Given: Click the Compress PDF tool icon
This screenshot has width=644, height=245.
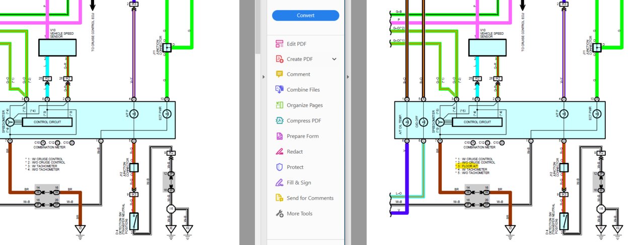Looking at the screenshot, I should (279, 120).
